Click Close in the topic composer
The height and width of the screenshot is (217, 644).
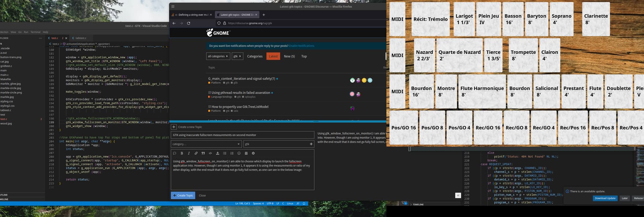[x=202, y=196]
